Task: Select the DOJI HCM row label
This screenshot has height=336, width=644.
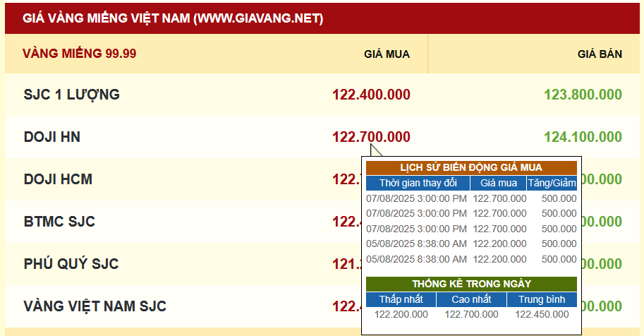Action: pyautogui.click(x=58, y=179)
